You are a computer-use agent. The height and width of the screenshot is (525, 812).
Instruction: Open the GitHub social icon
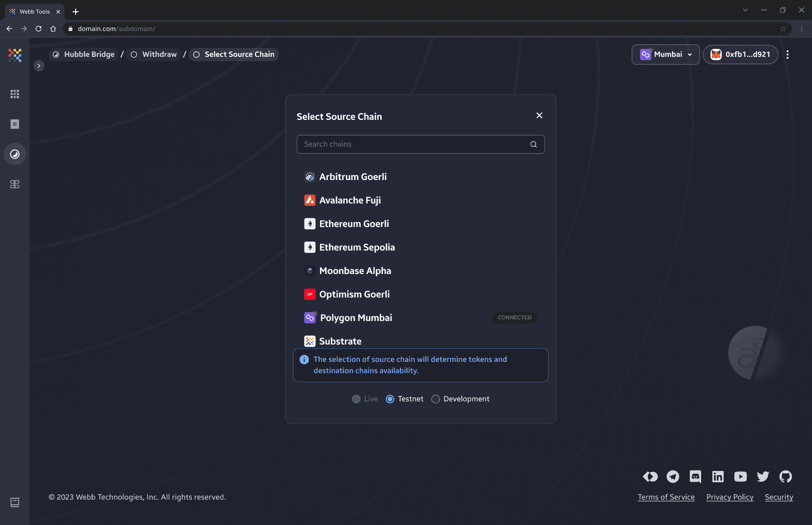[x=786, y=477]
